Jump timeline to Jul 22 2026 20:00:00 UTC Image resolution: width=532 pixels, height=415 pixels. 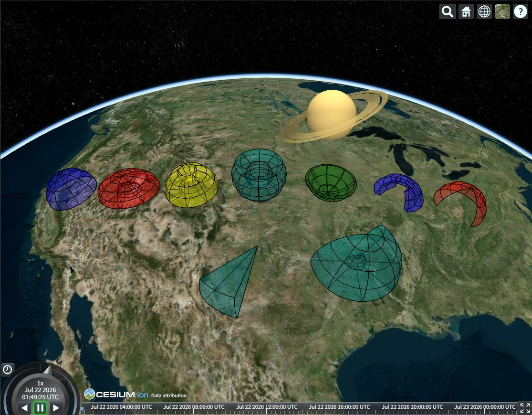(412, 406)
